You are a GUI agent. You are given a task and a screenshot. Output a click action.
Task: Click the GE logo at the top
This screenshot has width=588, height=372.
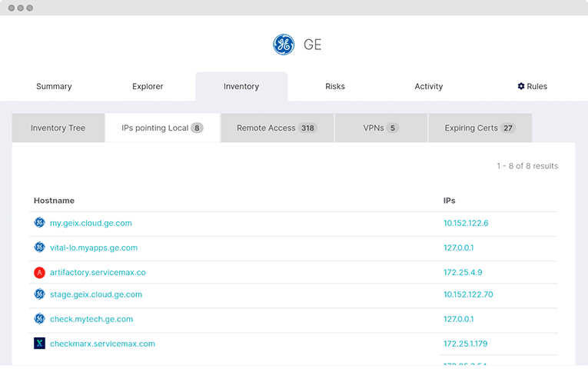click(x=284, y=45)
